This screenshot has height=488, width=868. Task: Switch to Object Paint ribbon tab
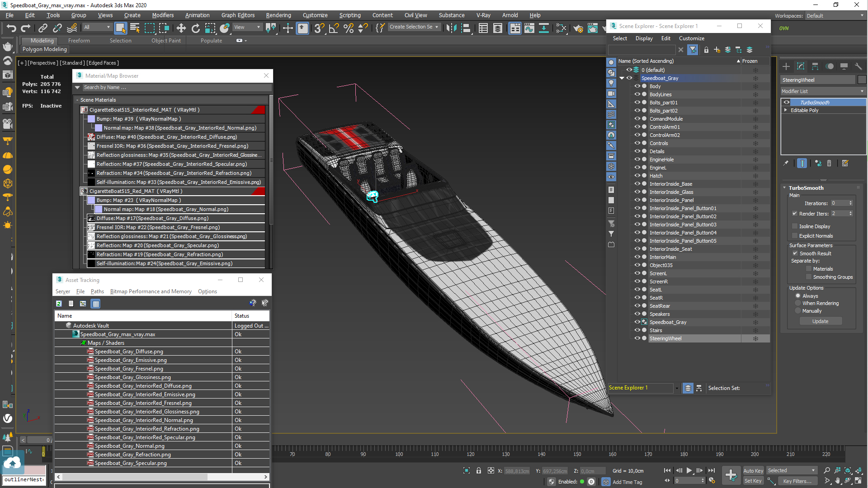tap(166, 40)
